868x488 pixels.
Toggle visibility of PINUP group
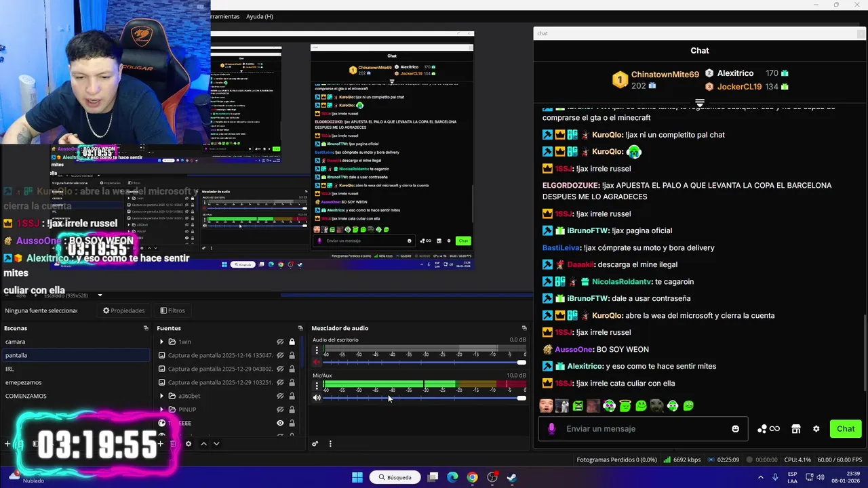280,409
